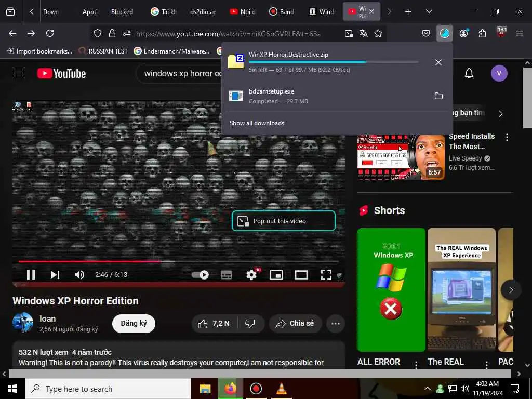The image size is (532, 399).
Task: Switch to the Blocked tab
Action: (122, 12)
